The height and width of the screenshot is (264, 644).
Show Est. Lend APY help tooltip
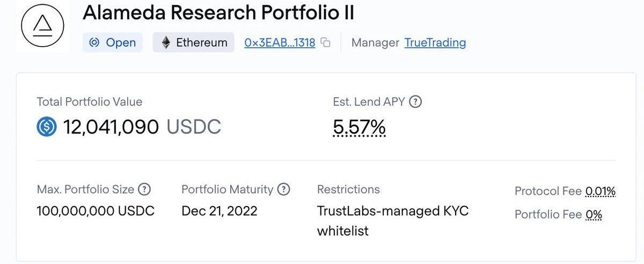[x=415, y=101]
